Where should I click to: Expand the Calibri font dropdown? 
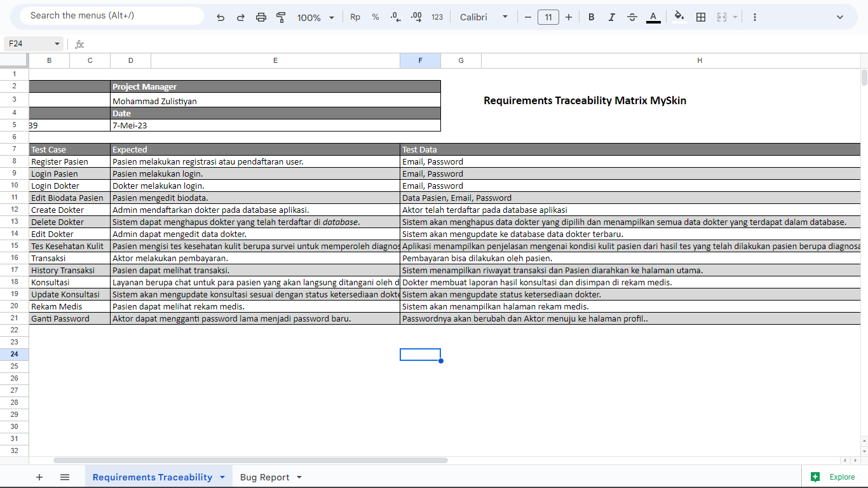pyautogui.click(x=484, y=17)
